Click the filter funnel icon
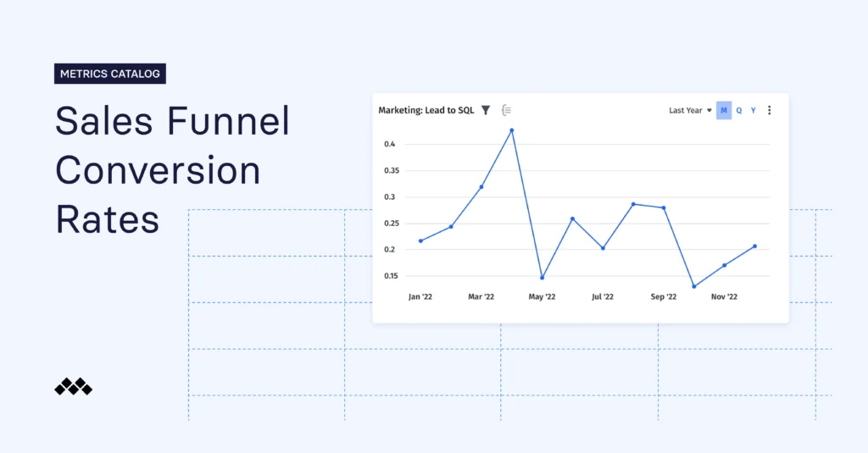Viewport: 868px width, 453px height. tap(486, 110)
